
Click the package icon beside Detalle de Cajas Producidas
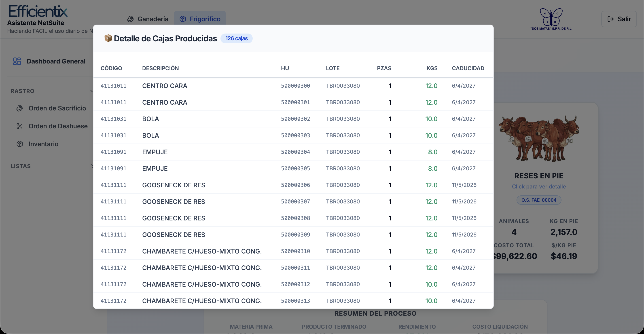(108, 38)
